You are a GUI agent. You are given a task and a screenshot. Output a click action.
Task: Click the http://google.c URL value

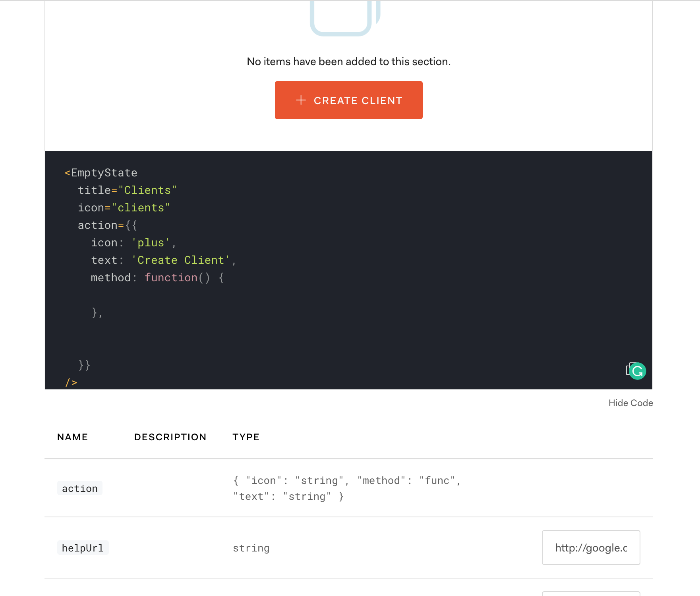click(591, 548)
